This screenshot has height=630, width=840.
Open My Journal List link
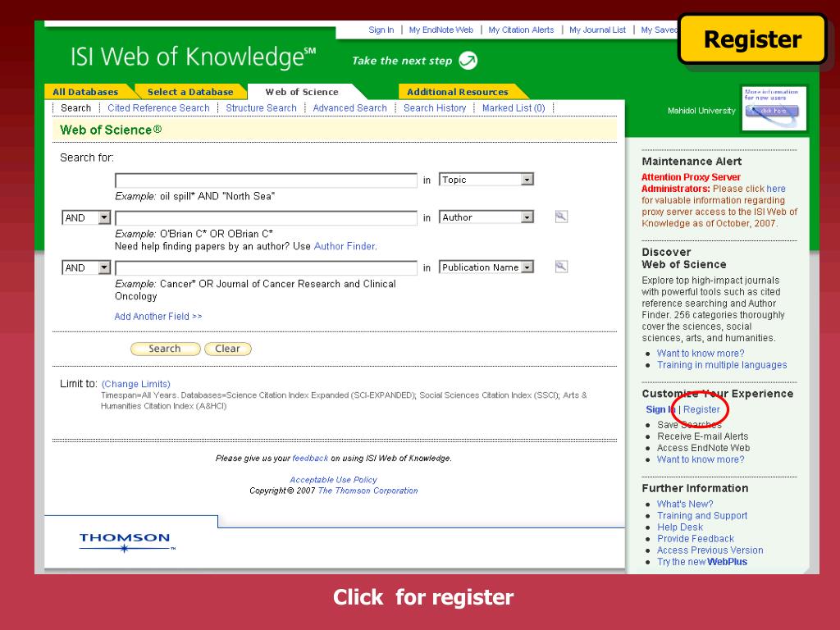pos(597,30)
